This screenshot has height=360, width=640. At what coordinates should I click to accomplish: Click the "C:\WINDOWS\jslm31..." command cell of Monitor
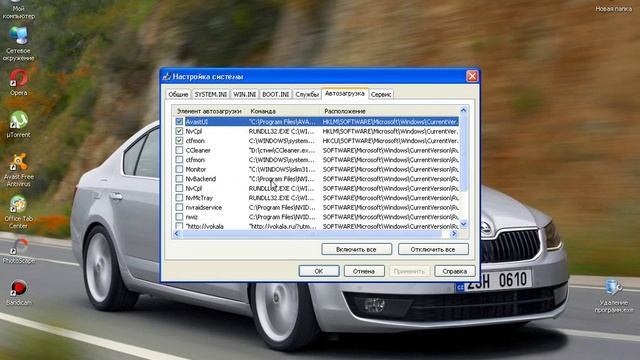[282, 169]
